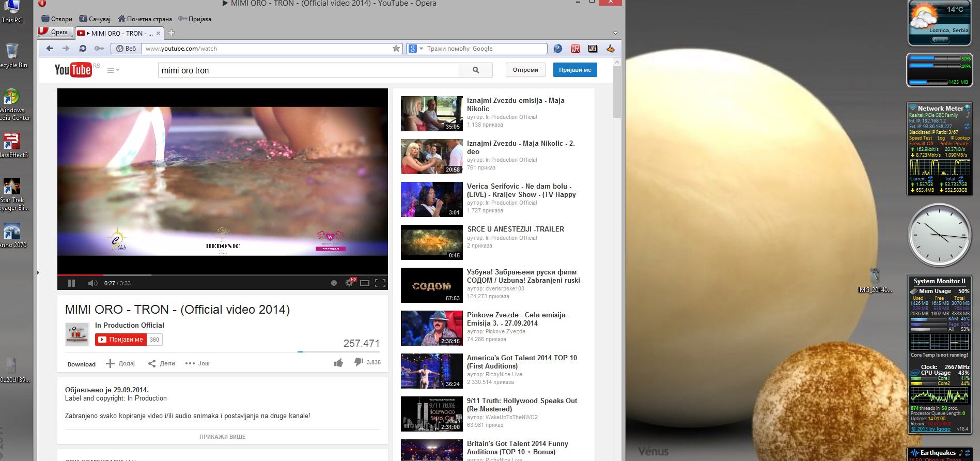Close the MIMI ORO - TRON tab
Viewport: 980px width, 461px height.
158,33
